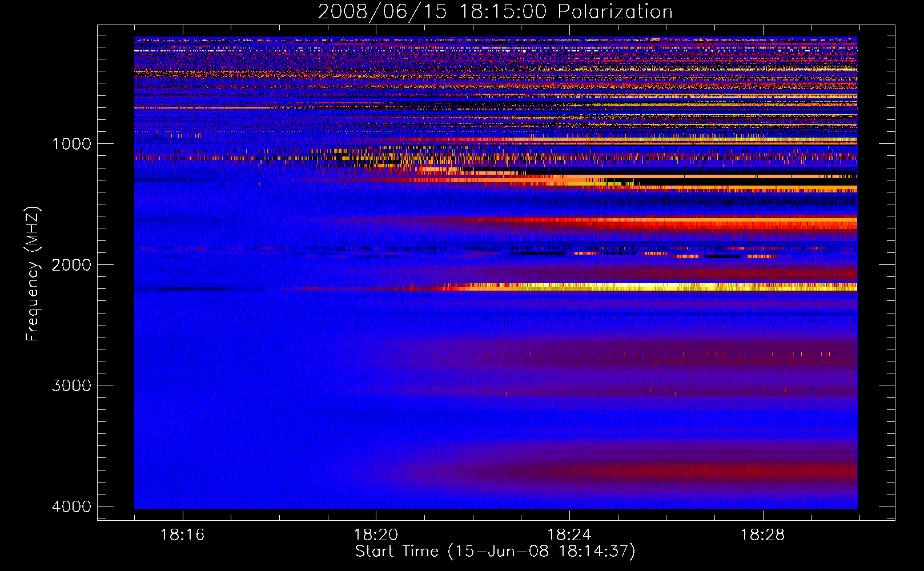Screen dimensions: 924x571
Task: Click the "Frequency (MHZ)" axis label
Action: click(33, 274)
